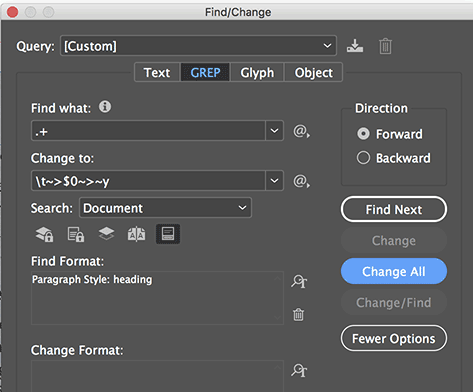473x392 pixels.
Task: Clear Find Format with trash icon
Action: (x=298, y=314)
